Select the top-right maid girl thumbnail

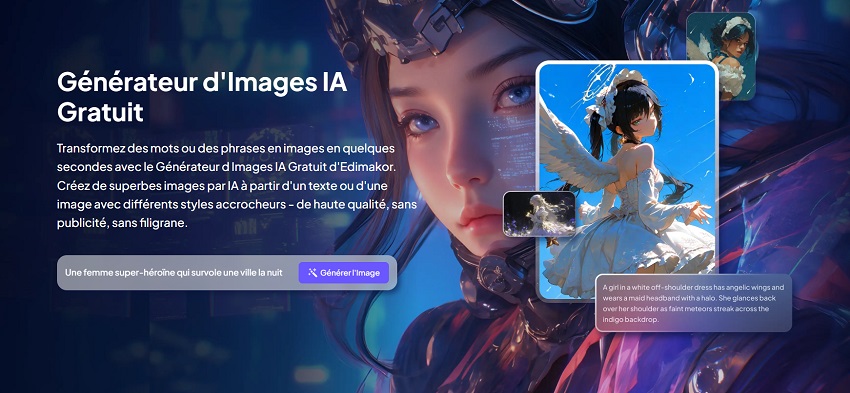720,56
